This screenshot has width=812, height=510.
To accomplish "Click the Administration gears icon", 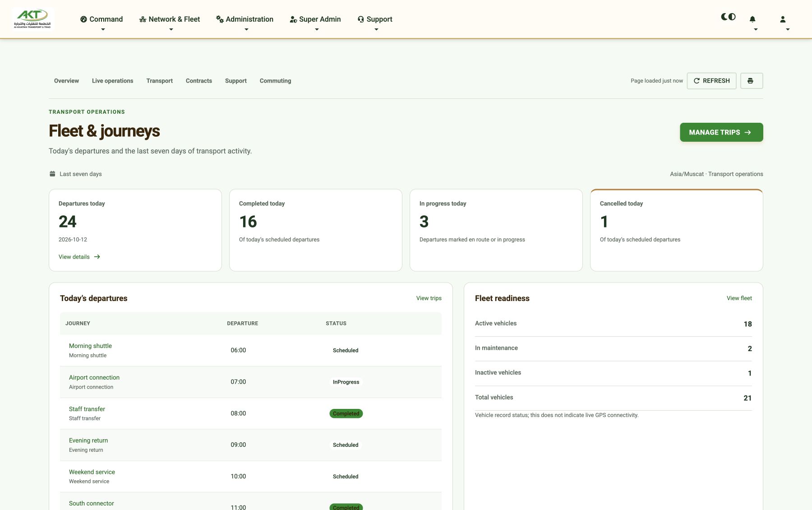I will click(x=220, y=19).
